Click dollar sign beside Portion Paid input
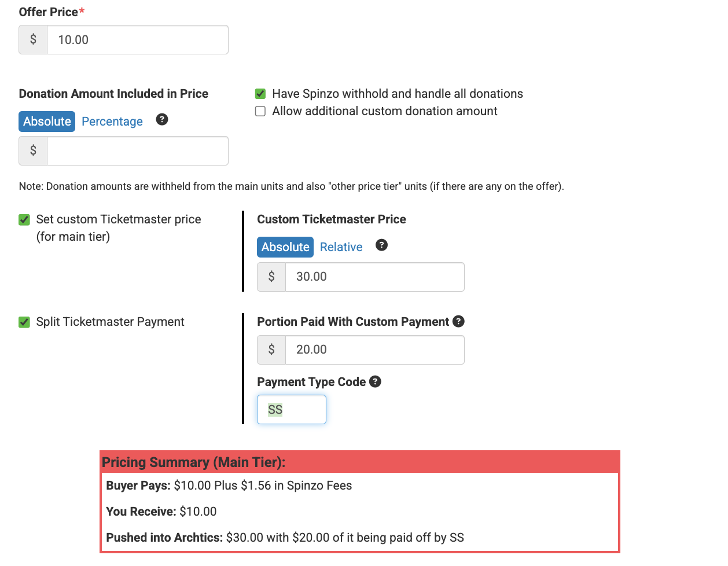Image resolution: width=728 pixels, height=566 pixels. (x=271, y=350)
